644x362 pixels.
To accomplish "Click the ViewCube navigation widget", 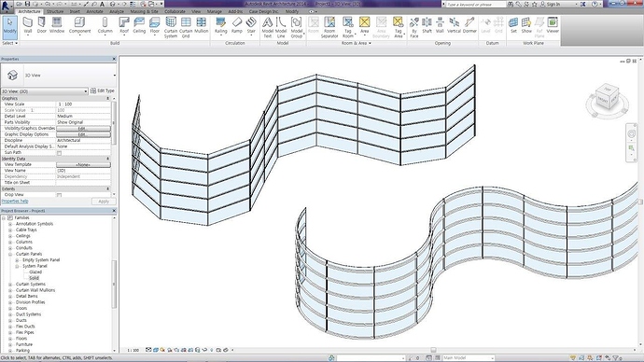I will pos(607,99).
